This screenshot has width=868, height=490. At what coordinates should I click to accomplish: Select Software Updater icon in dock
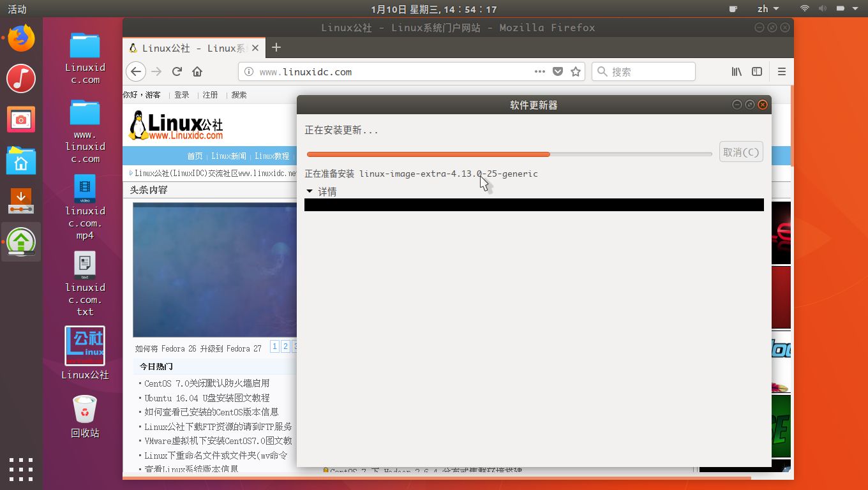click(21, 242)
